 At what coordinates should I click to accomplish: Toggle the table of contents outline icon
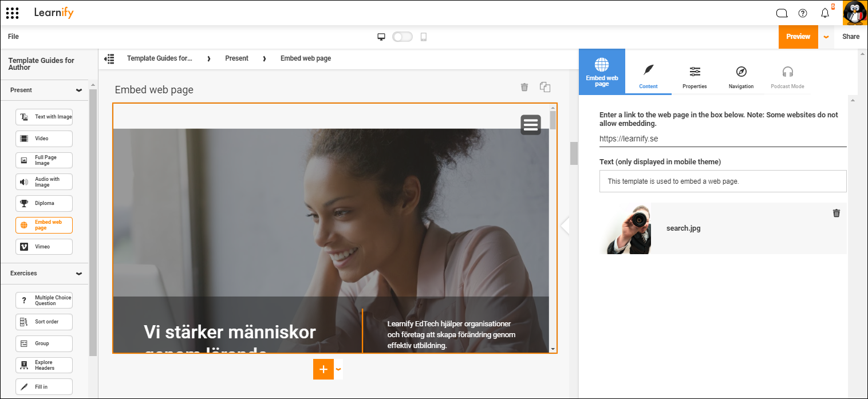[x=109, y=58]
